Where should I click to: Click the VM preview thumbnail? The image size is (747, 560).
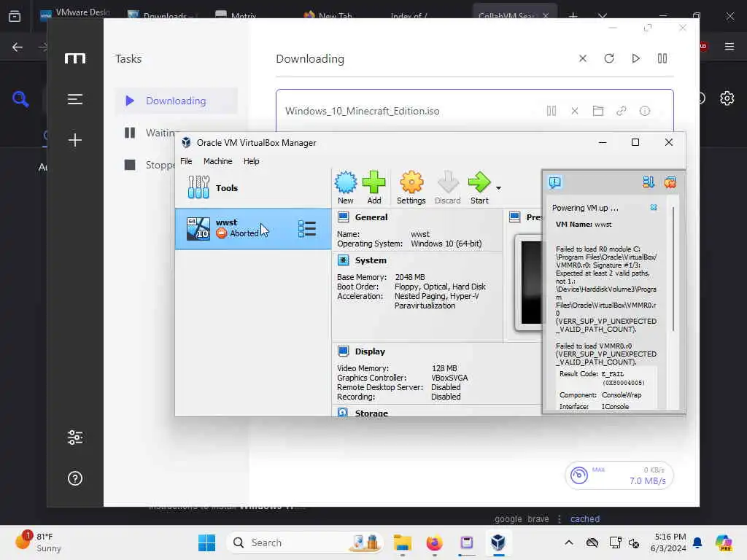[528, 282]
